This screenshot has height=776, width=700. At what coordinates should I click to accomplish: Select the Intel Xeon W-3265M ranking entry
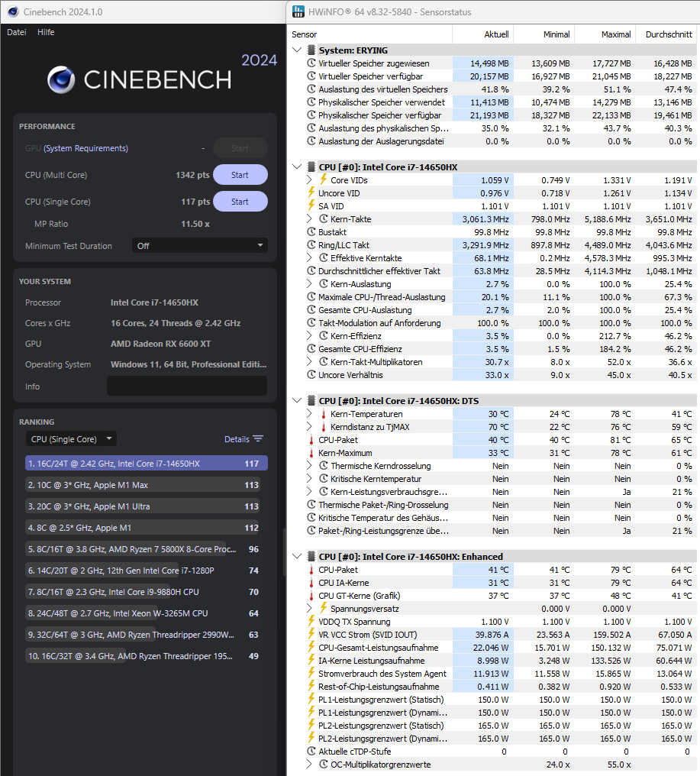[x=147, y=613]
